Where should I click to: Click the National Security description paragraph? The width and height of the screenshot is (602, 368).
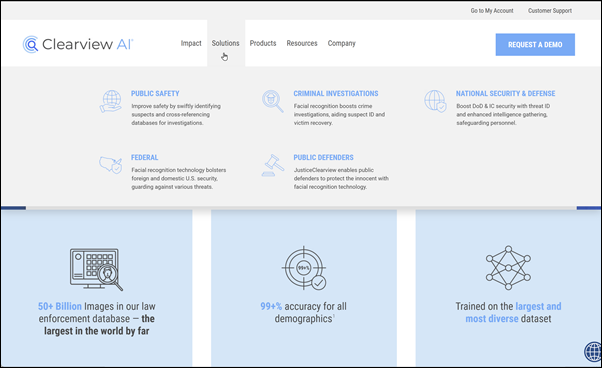tap(503, 114)
